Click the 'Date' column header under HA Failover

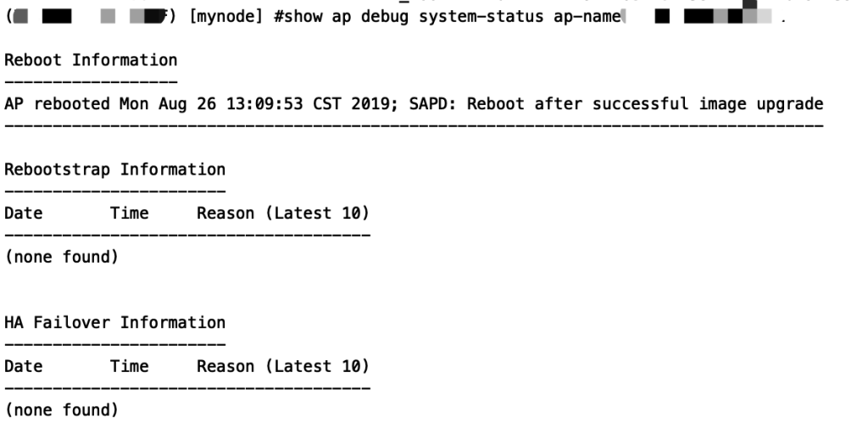point(23,366)
